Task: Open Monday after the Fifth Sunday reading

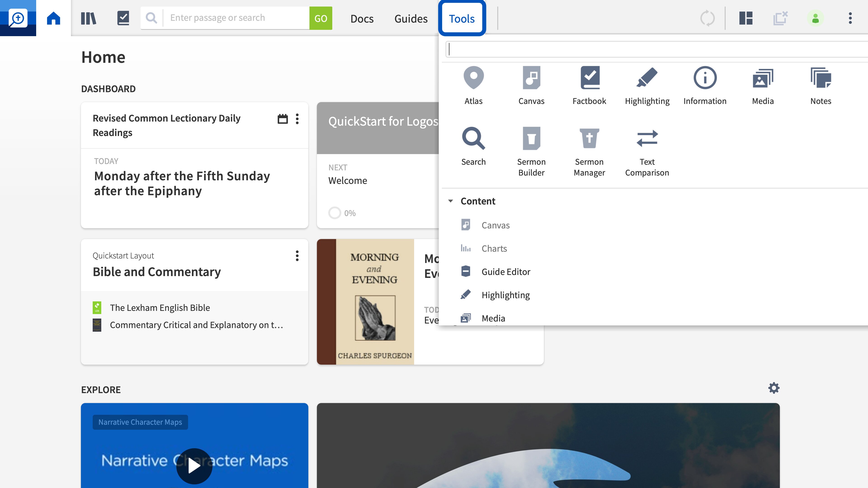Action: click(182, 183)
